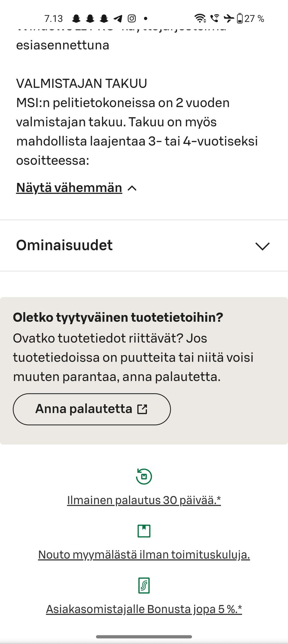Tap the Telegram icon in the status bar
The width and height of the screenshot is (288, 644).
click(x=117, y=19)
